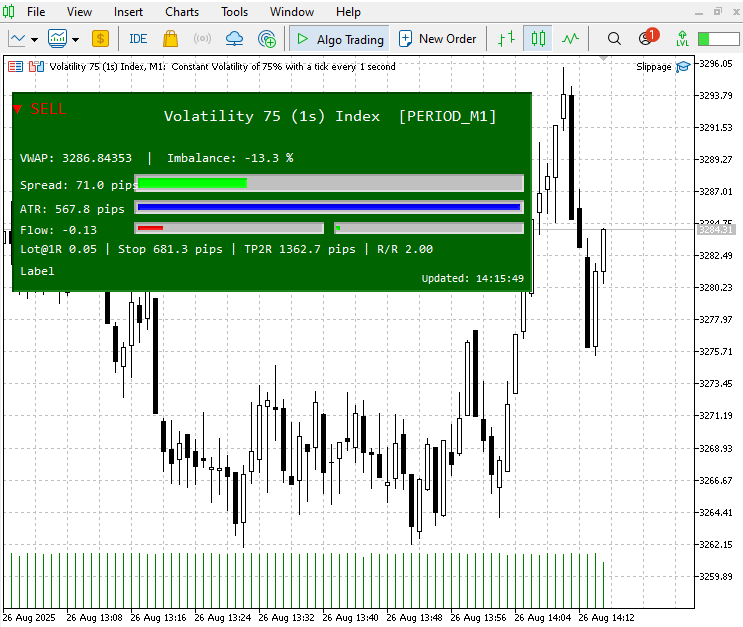Click the Slippage expert graduation cap icon
The width and height of the screenshot is (743, 627).
pos(683,67)
